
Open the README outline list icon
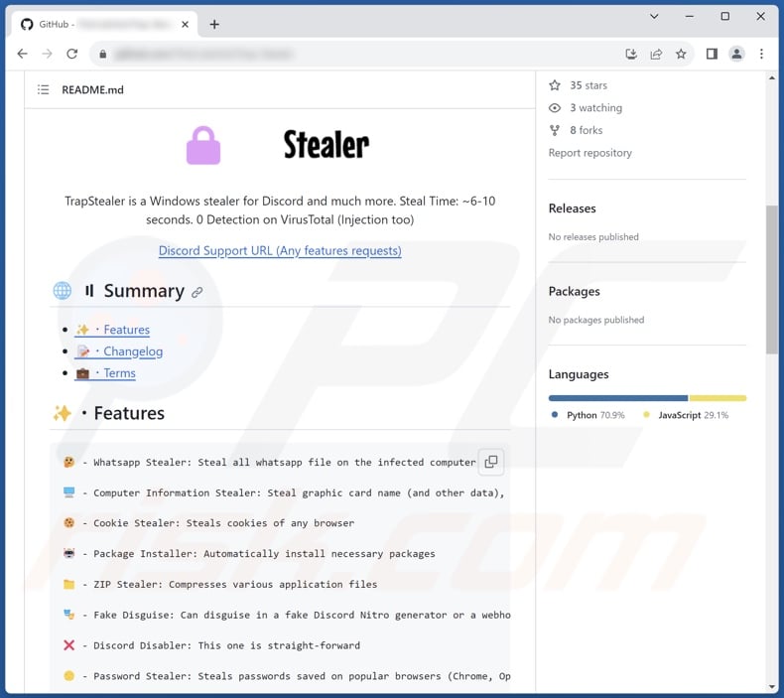(43, 89)
